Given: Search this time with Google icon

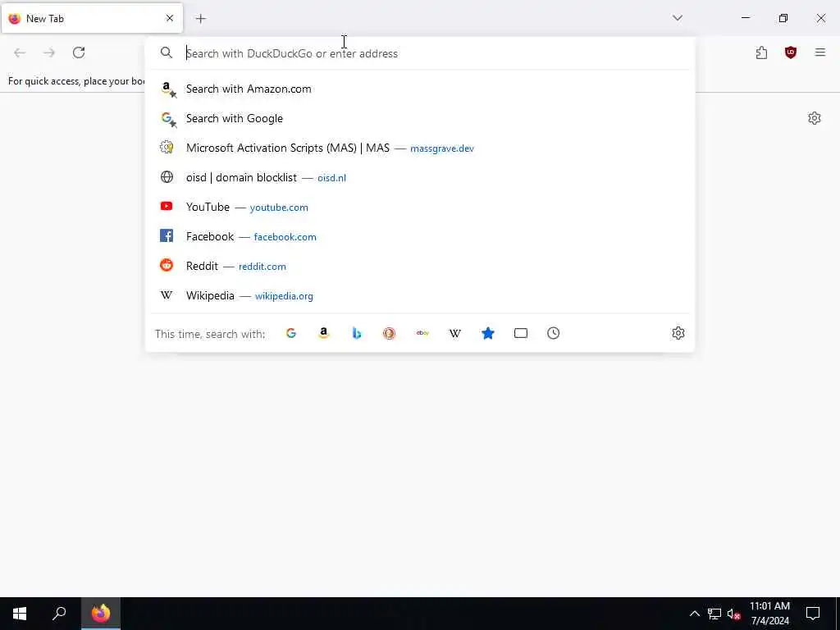Looking at the screenshot, I should click(291, 333).
